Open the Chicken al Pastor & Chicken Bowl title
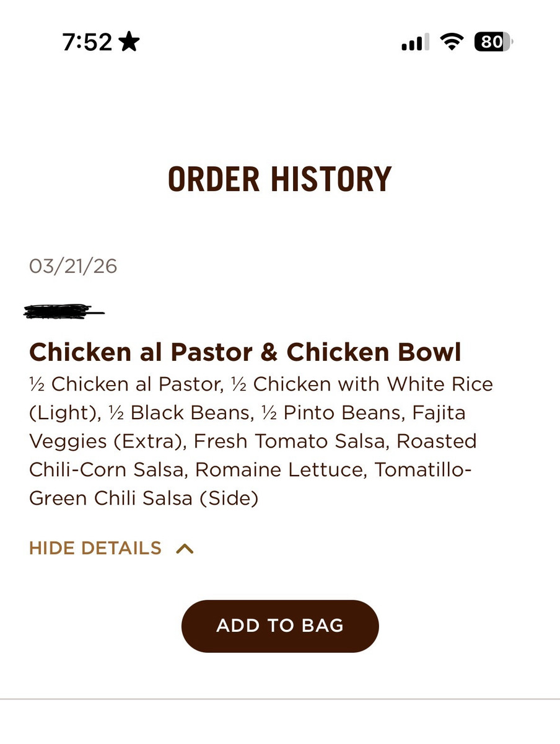Viewport: 560px width, 744px height. (x=245, y=352)
